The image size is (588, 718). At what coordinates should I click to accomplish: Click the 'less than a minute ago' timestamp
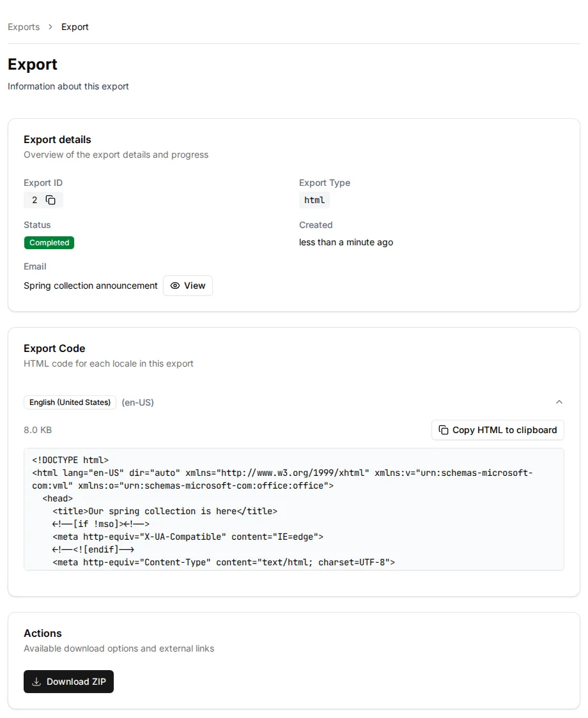(x=346, y=242)
